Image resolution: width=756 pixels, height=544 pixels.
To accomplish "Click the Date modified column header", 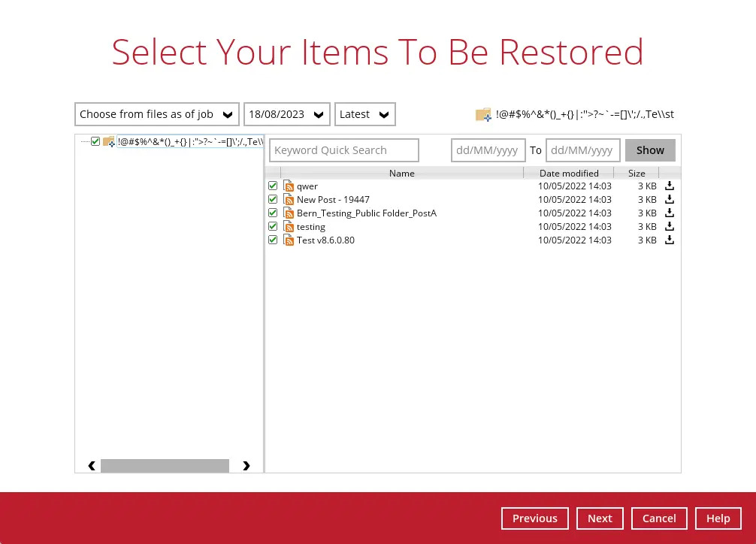I will click(x=569, y=173).
